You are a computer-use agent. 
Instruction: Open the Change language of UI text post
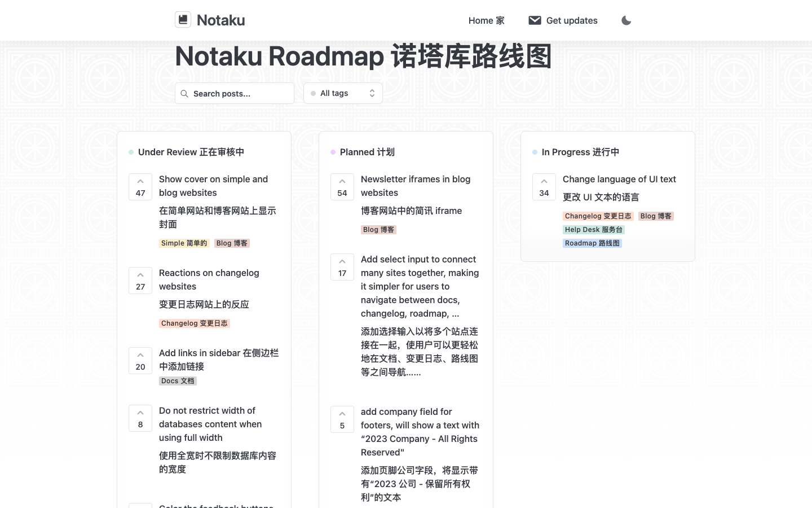coord(619,179)
